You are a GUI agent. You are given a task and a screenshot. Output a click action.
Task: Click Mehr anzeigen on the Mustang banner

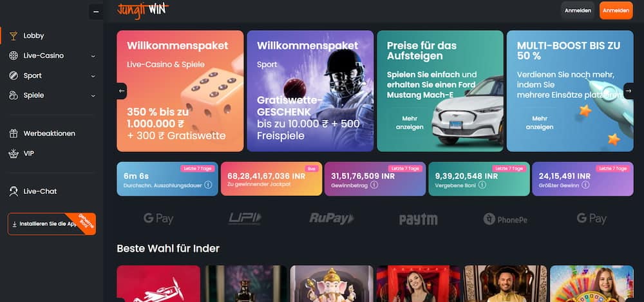coord(410,123)
